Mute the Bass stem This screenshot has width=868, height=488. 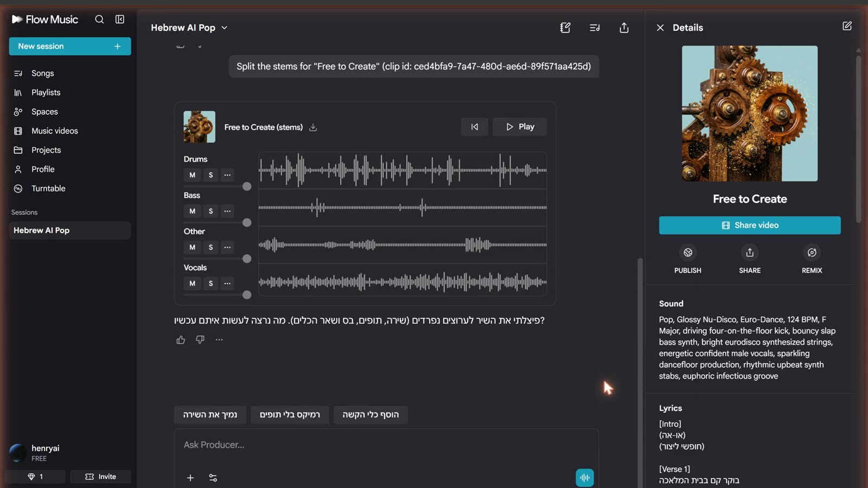tap(192, 211)
